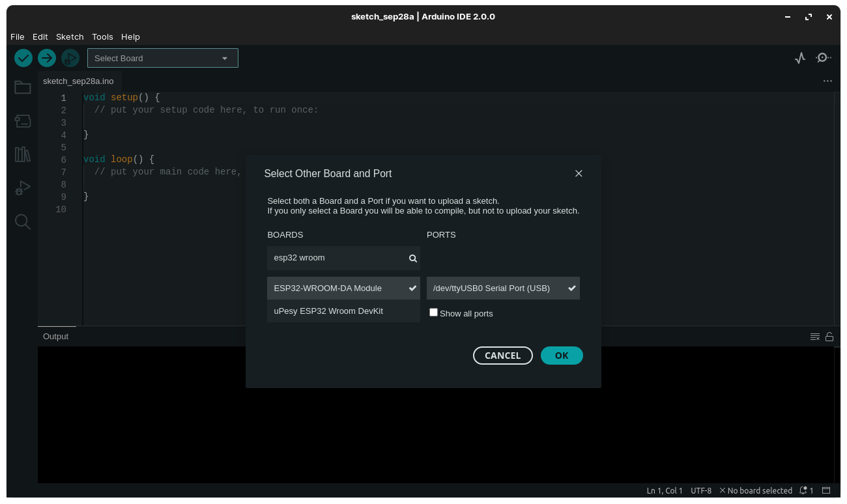Open the File menu

click(18, 36)
